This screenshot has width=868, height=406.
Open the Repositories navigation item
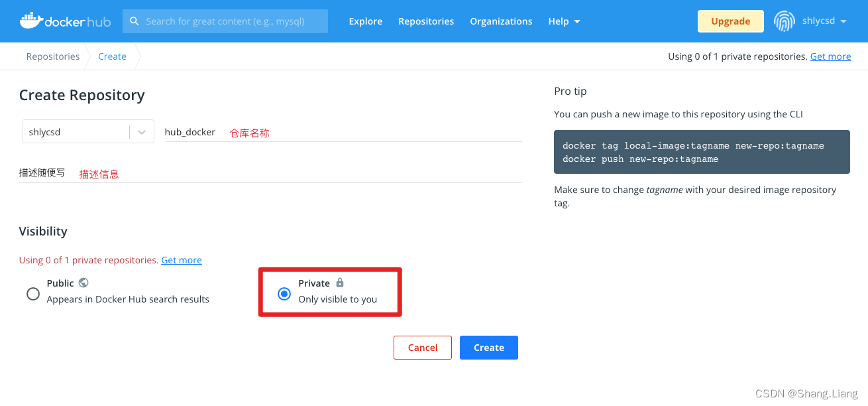click(x=426, y=21)
